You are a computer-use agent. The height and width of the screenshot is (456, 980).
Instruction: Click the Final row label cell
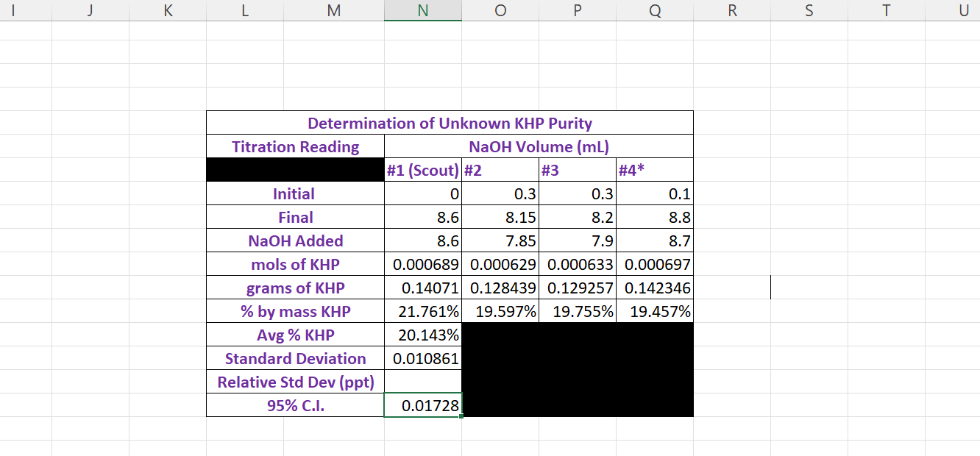294,217
